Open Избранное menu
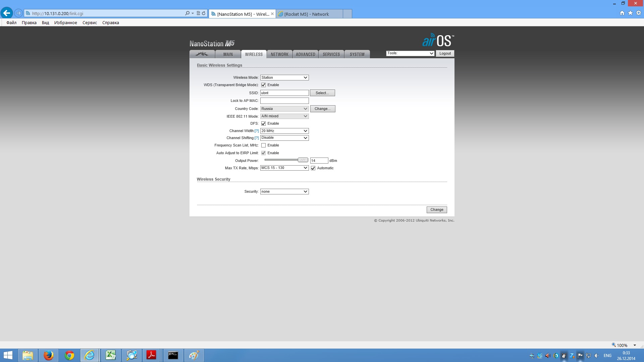This screenshot has height=362, width=644. pos(66,23)
